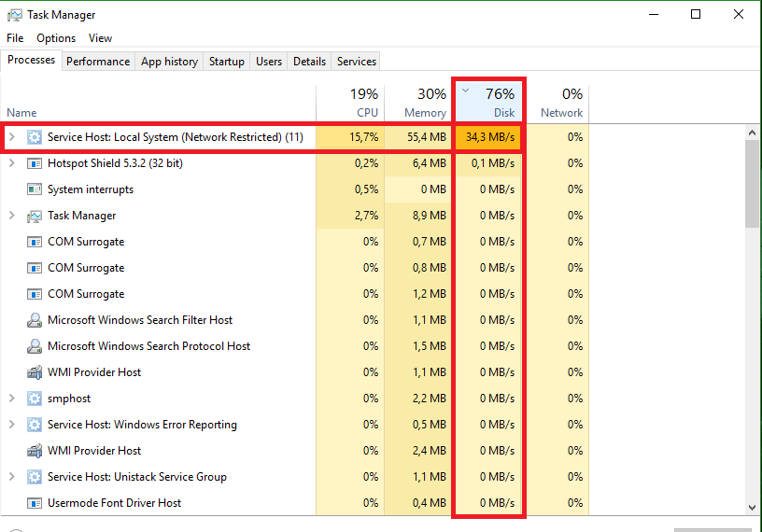Click the Service Host Local System gear icon
The height and width of the screenshot is (532, 762).
coord(35,137)
